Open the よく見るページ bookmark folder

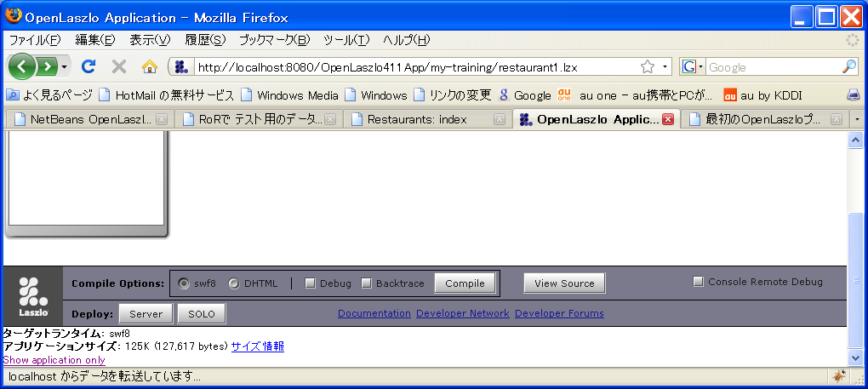[49, 95]
